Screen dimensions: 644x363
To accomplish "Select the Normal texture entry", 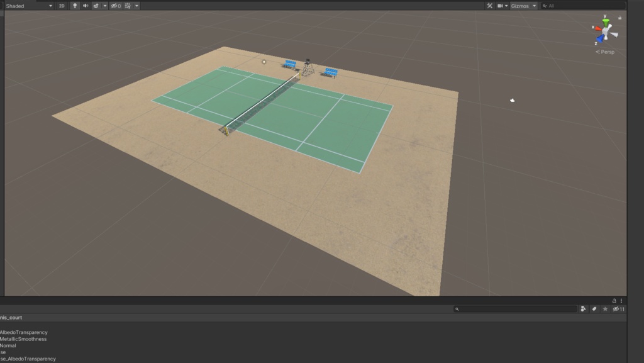I will [9, 345].
